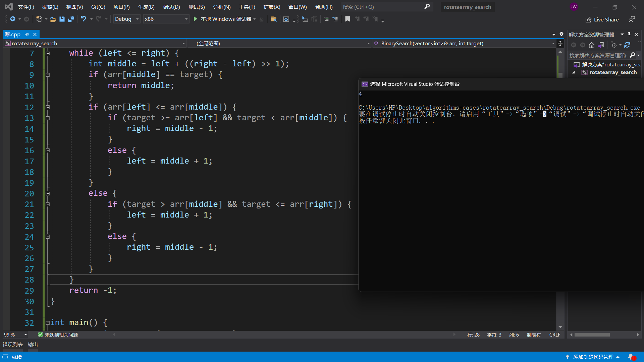Image resolution: width=644 pixels, height=362 pixels.
Task: Click the CRLF line ending indicator
Action: tap(554, 335)
